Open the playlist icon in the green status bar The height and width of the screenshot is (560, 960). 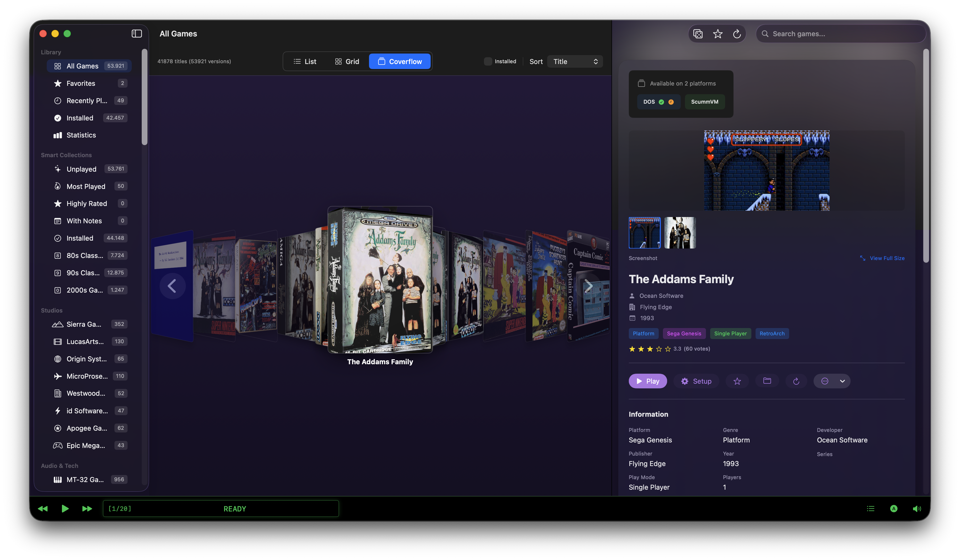(x=871, y=509)
